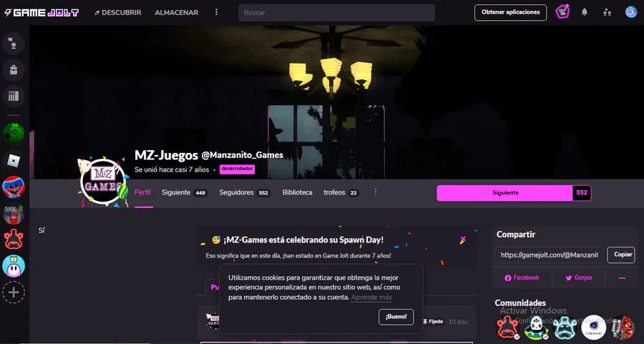Click the MZ Games profile avatar
644x344 pixels.
[x=102, y=182]
